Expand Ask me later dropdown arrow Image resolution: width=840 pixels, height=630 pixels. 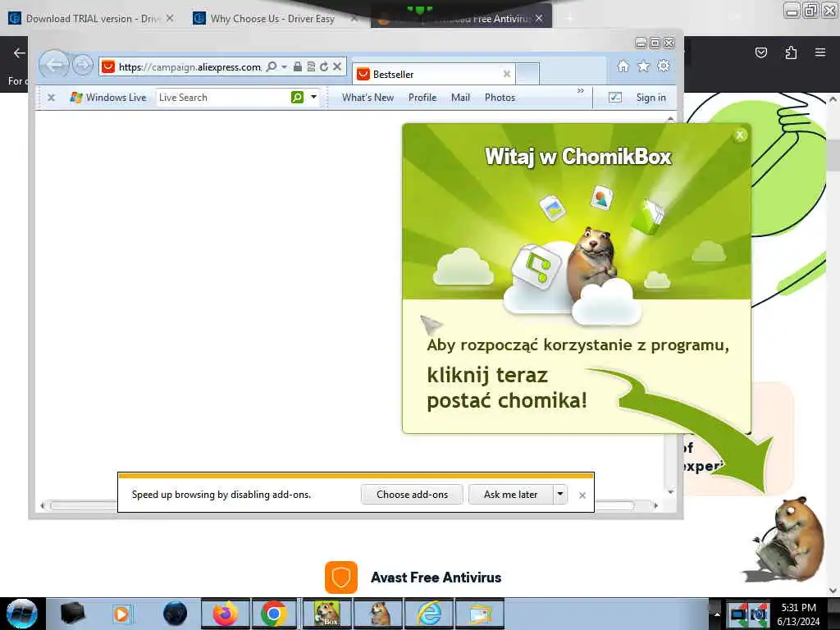pos(559,495)
